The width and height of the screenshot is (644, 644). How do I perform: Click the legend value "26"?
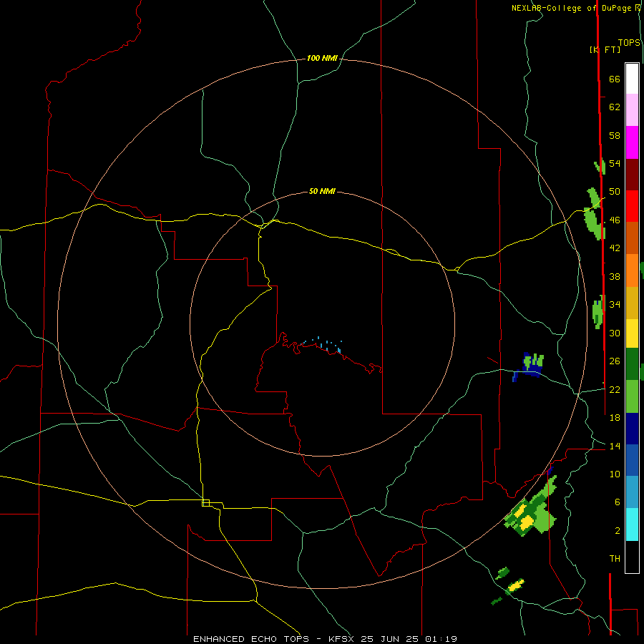(x=615, y=361)
